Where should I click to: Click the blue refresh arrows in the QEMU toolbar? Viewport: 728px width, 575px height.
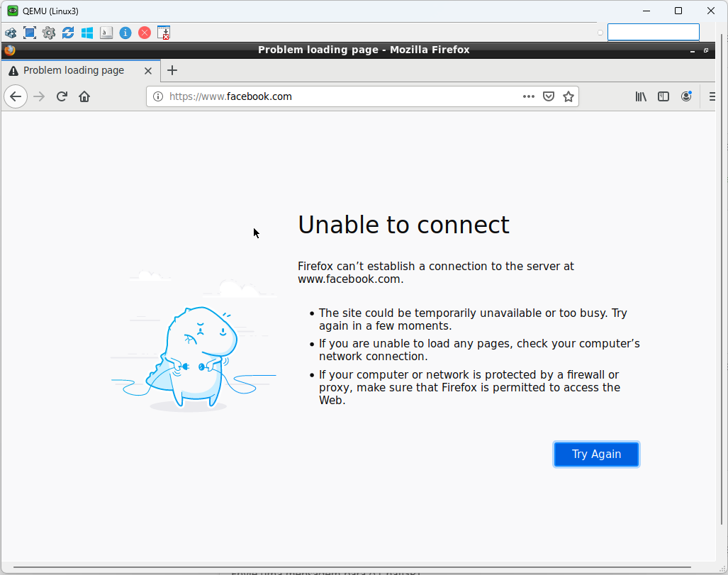[x=68, y=33]
